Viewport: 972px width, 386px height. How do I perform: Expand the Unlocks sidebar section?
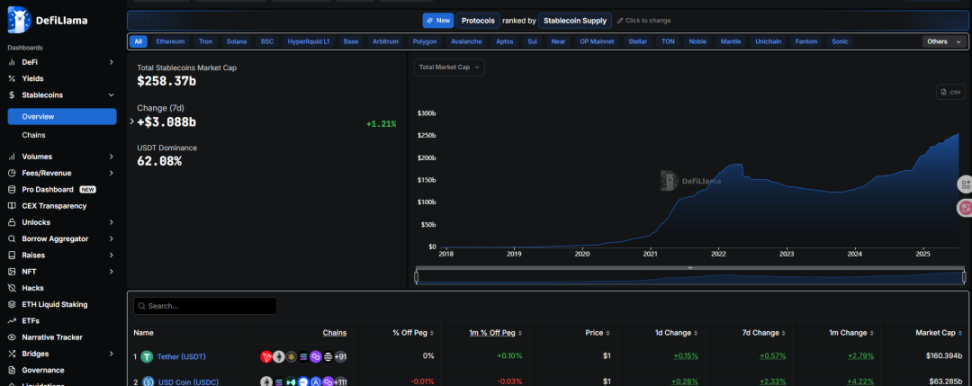tap(111, 222)
